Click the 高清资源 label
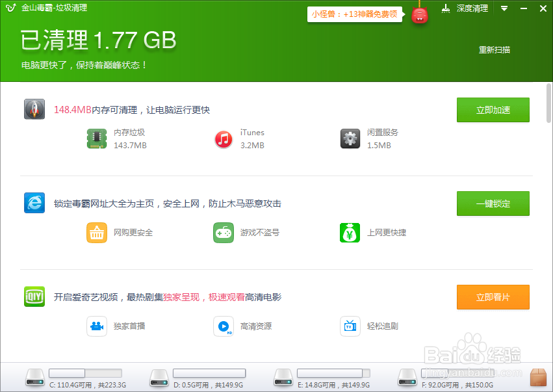Screen dimensions: 553x392 point(255,326)
